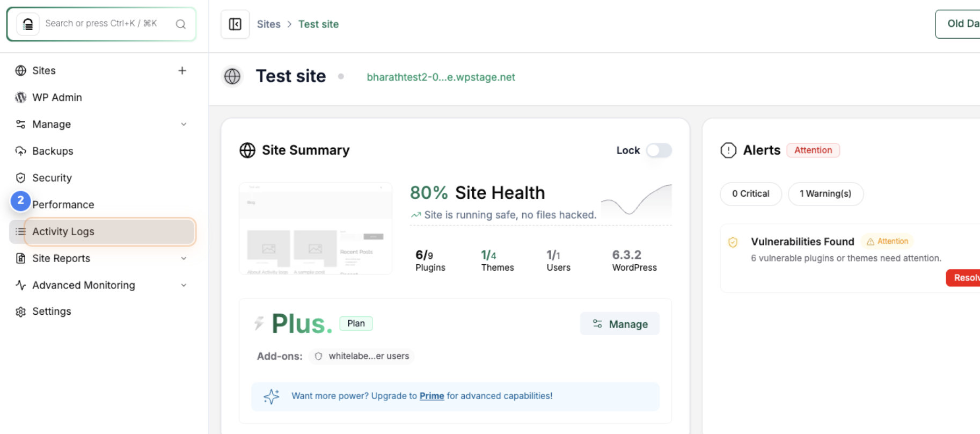980x434 pixels.
Task: Click the Manage sliders icon in sidebar
Action: [21, 124]
